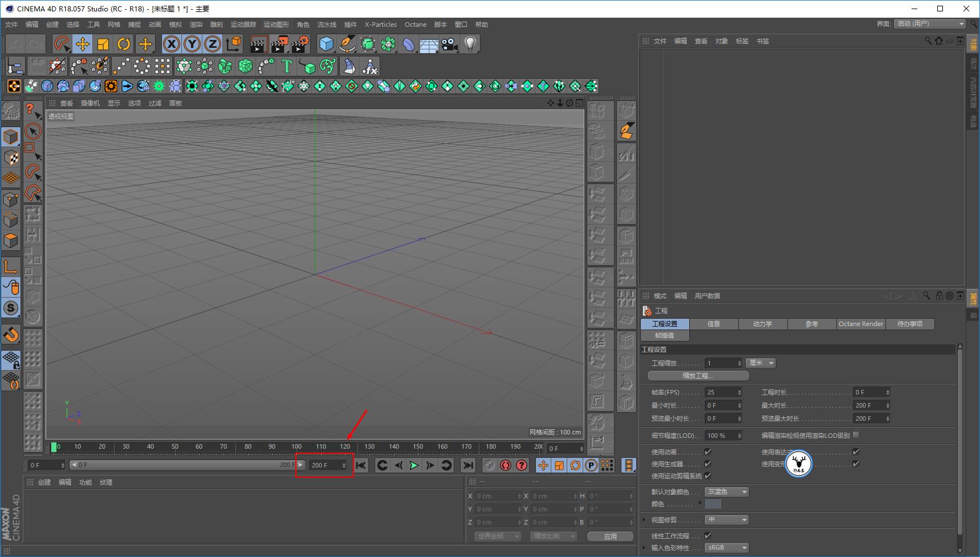The height and width of the screenshot is (557, 980).
Task: Redo the last action
Action: pos(36,44)
